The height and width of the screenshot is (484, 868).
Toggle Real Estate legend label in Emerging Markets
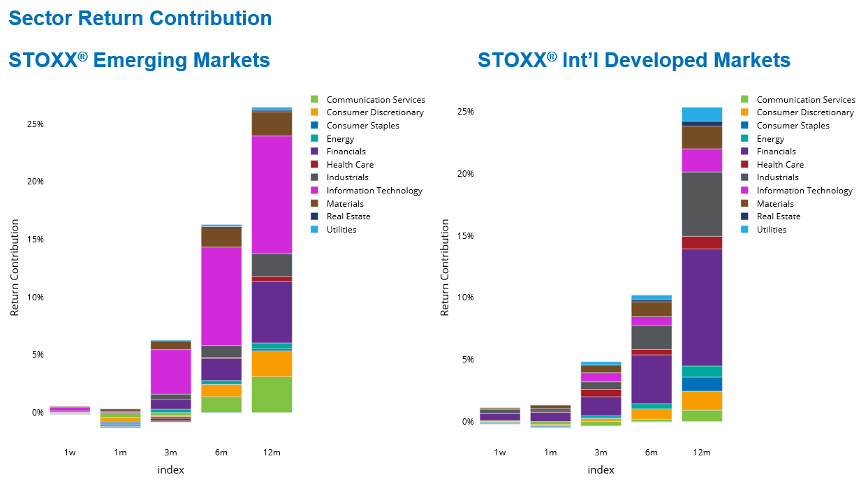point(348,217)
